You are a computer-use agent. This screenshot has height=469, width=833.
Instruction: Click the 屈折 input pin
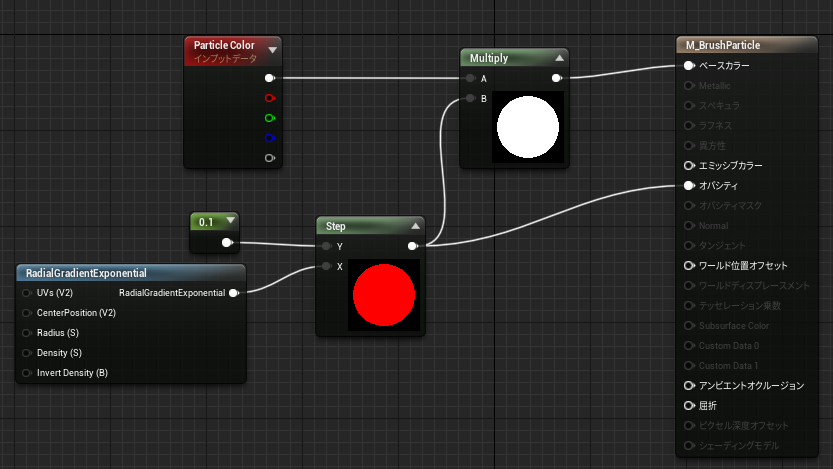689,406
